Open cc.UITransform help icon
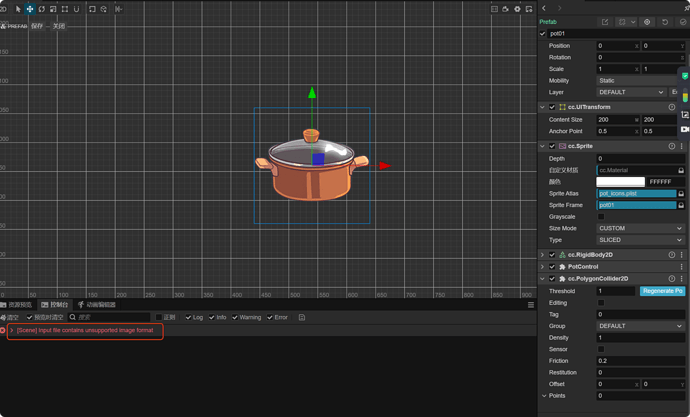 click(672, 107)
